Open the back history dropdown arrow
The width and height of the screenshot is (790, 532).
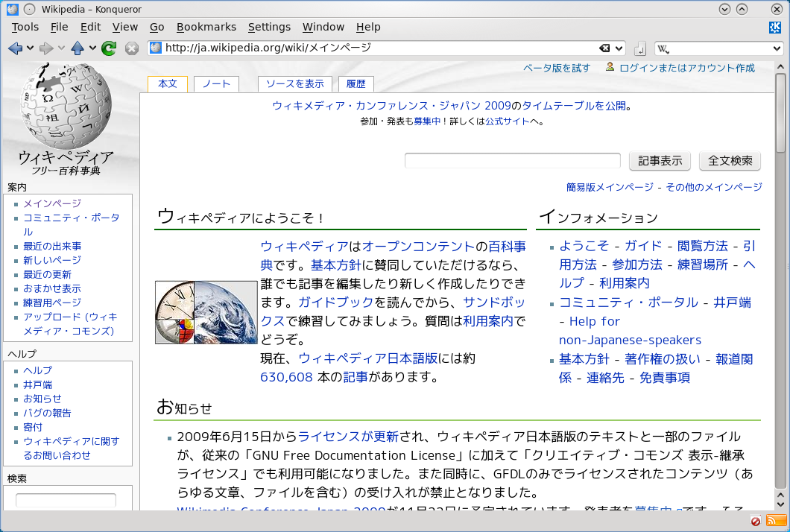click(30, 48)
